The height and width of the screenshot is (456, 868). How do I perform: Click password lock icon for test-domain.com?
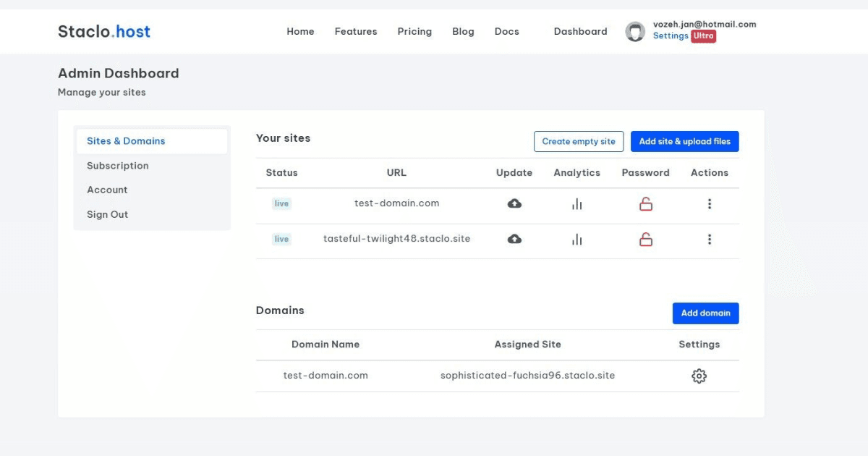646,204
